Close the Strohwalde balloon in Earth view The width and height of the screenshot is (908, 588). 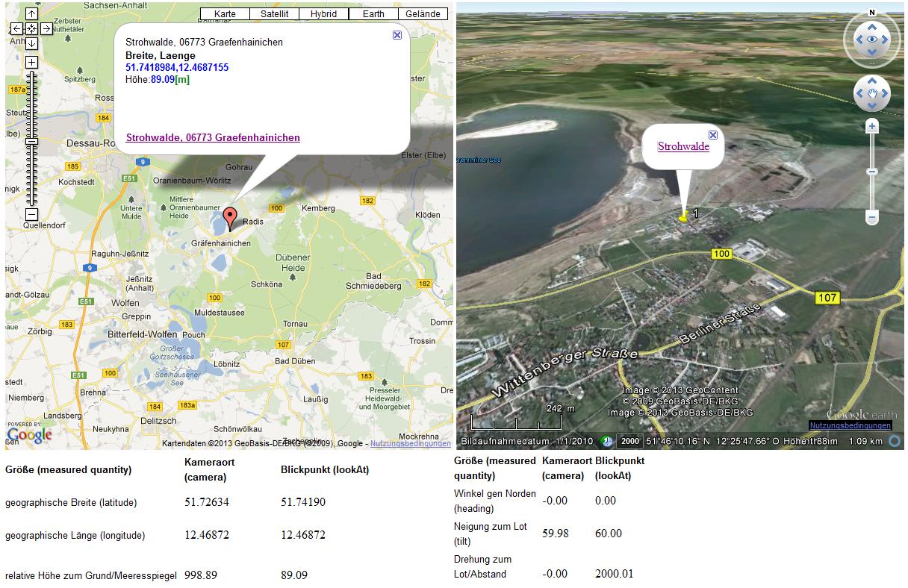pyautogui.click(x=712, y=135)
